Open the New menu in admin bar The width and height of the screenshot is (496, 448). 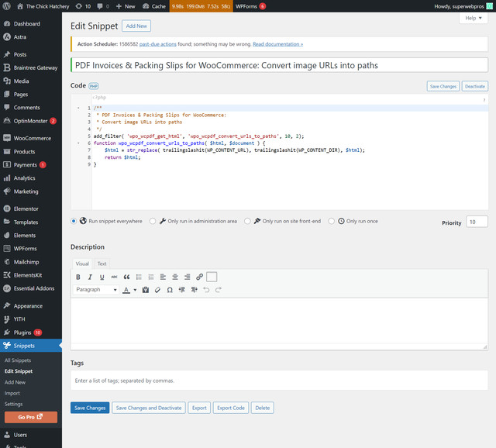pyautogui.click(x=126, y=6)
